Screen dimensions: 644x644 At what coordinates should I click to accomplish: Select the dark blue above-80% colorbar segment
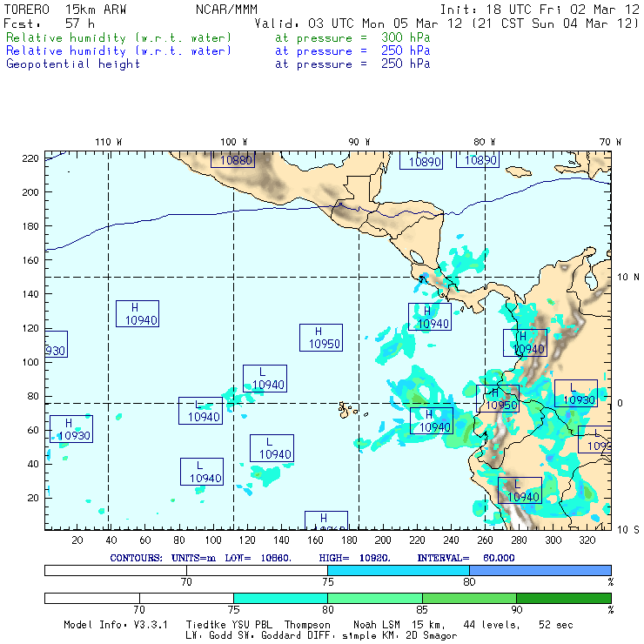click(540, 569)
